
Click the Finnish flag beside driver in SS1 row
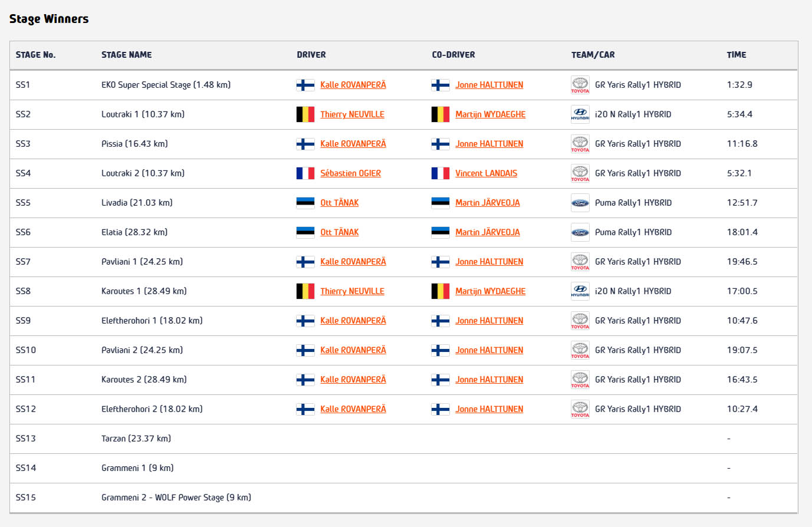[305, 85]
